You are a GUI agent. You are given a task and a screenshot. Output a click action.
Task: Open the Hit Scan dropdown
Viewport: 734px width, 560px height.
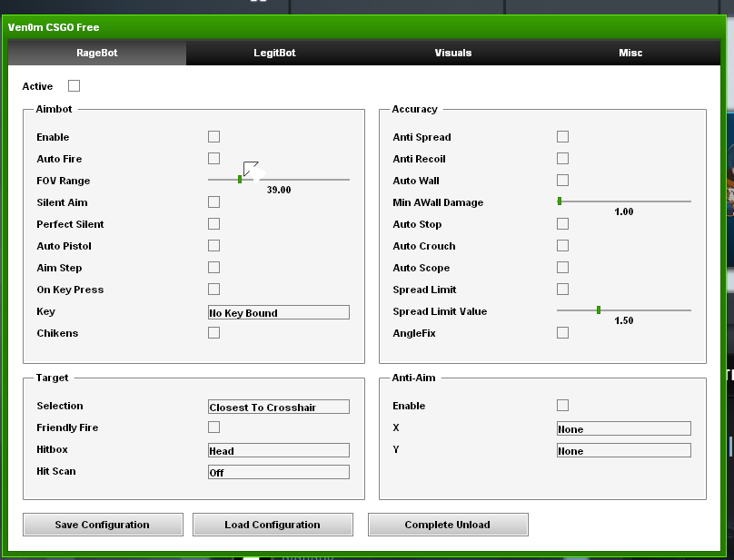tap(278, 472)
